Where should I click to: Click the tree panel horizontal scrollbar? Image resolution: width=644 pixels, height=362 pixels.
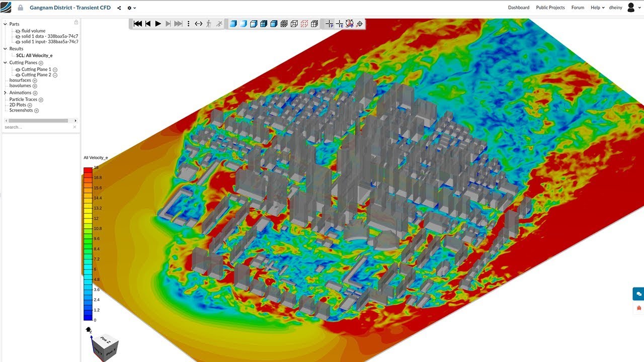click(x=38, y=121)
